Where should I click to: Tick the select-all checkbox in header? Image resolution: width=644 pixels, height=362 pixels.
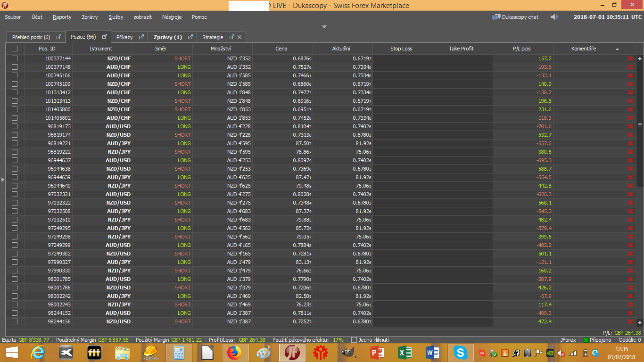15,49
